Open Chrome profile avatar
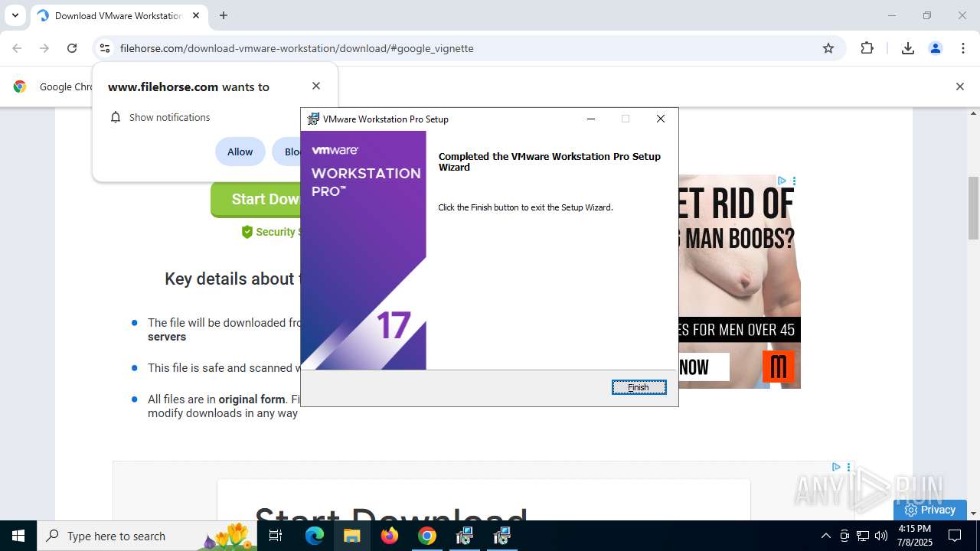This screenshot has width=980, height=551. pos(936,48)
